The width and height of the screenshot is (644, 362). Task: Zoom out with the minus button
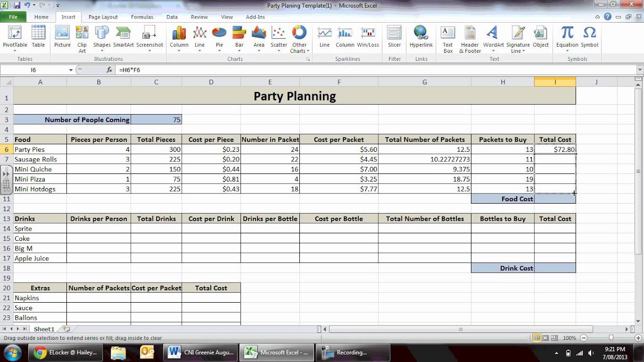(583, 338)
